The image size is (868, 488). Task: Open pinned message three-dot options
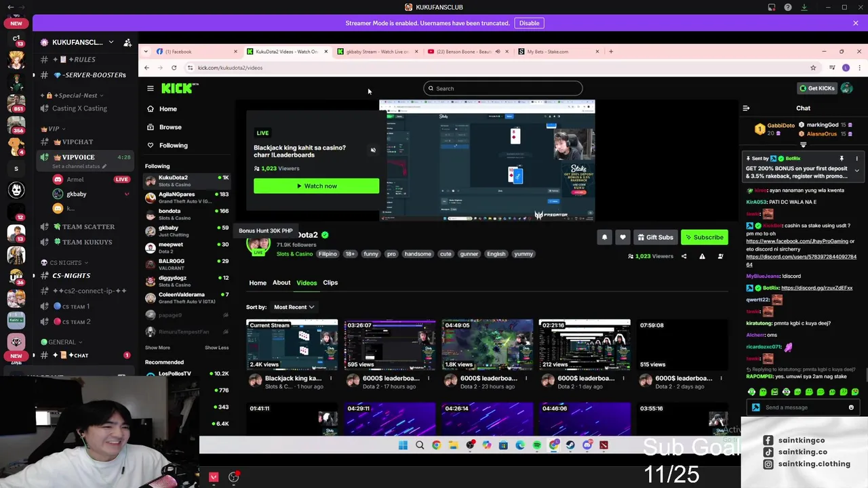pyautogui.click(x=856, y=159)
